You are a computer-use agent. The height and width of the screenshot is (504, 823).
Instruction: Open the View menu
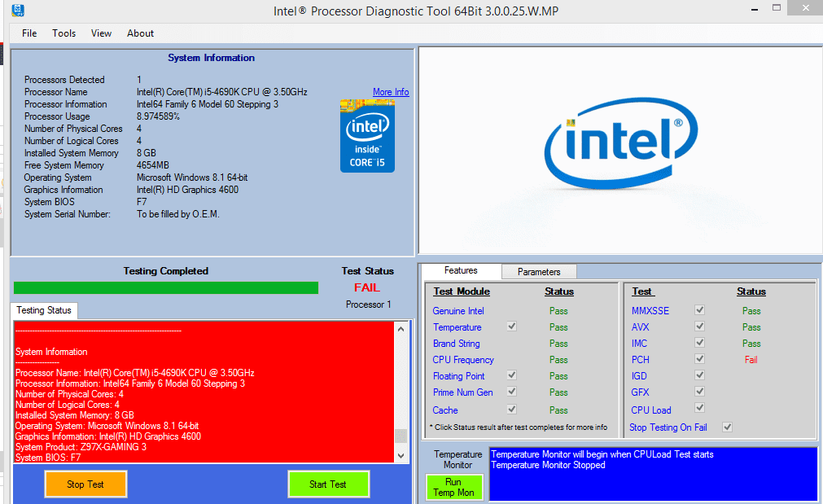click(101, 33)
